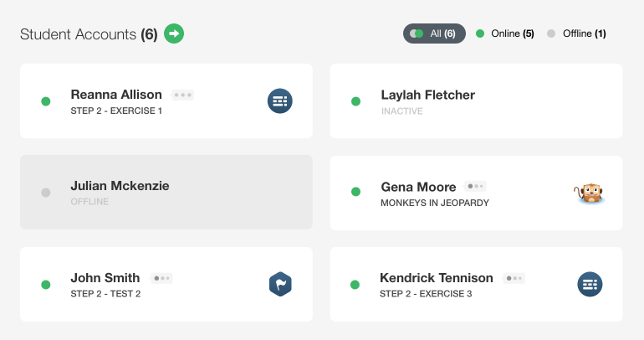Click John Smith's progress dots indicator
This screenshot has width=644, height=340.
pos(161,278)
